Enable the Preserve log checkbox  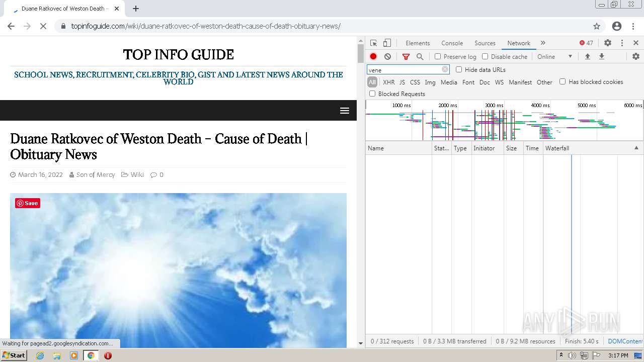click(438, 57)
